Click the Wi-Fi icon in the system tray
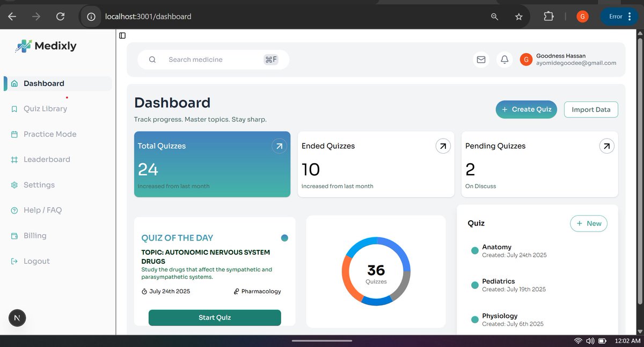This screenshot has width=644, height=347. [x=578, y=341]
